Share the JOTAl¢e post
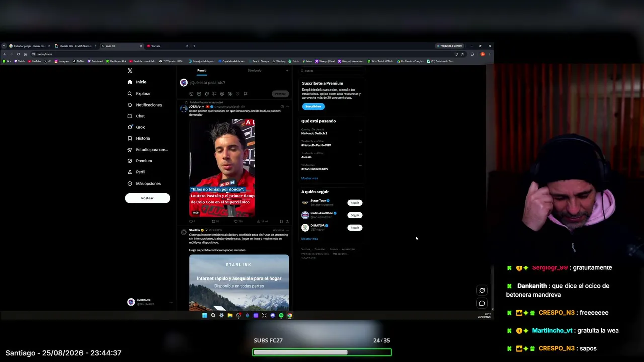The height and width of the screenshot is (362, 644). (x=287, y=221)
